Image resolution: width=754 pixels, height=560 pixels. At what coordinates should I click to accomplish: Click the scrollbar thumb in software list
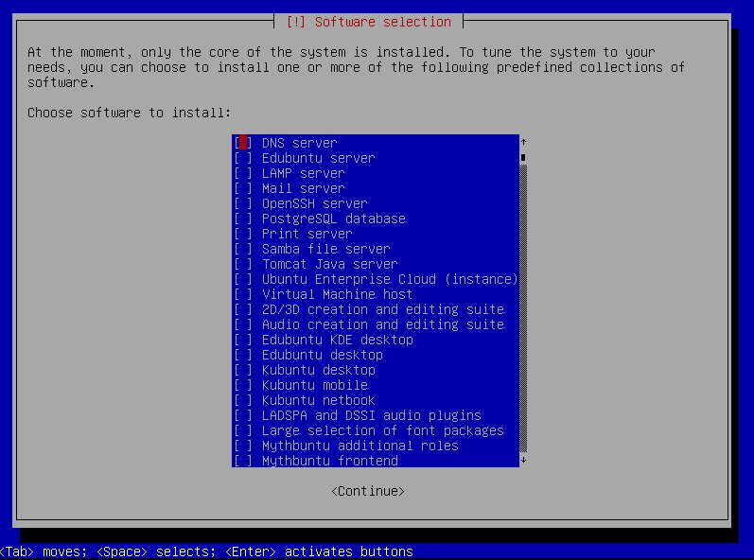tap(523, 158)
